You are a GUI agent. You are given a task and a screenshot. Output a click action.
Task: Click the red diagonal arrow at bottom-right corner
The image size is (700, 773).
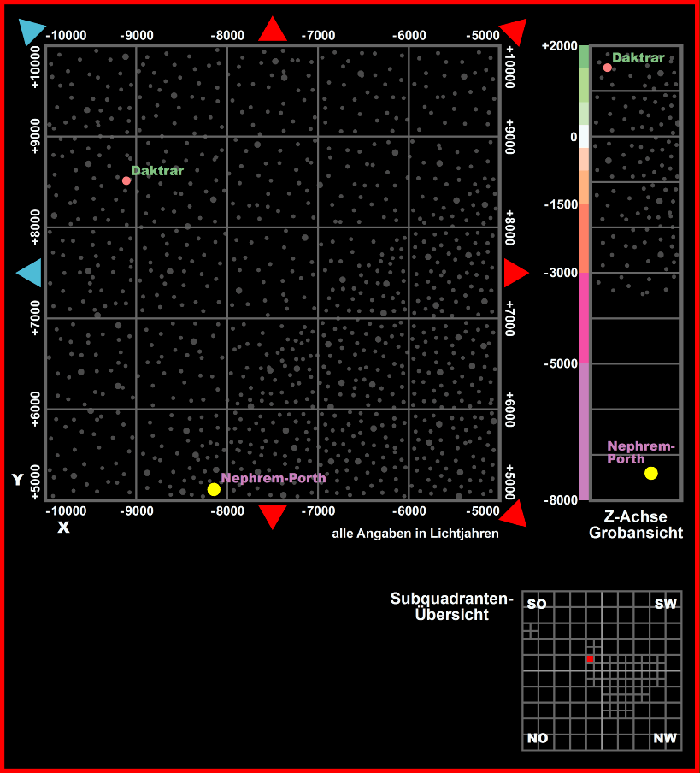tap(514, 514)
